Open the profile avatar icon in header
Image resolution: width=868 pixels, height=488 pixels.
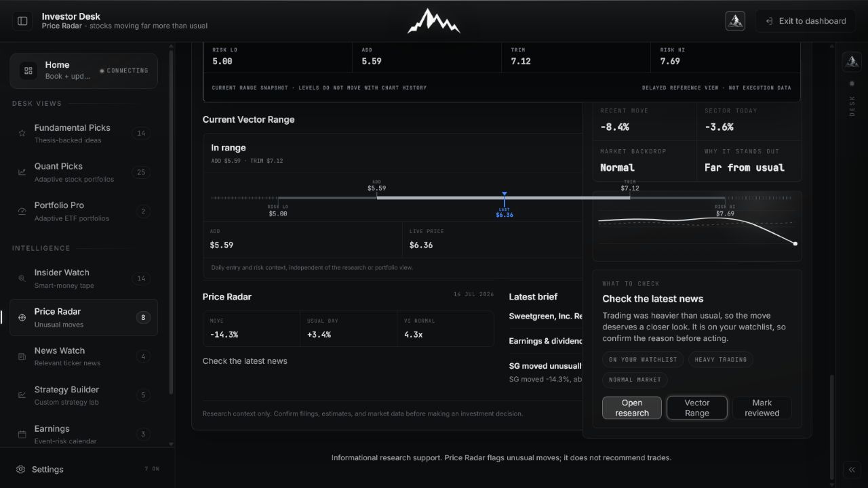pos(735,21)
